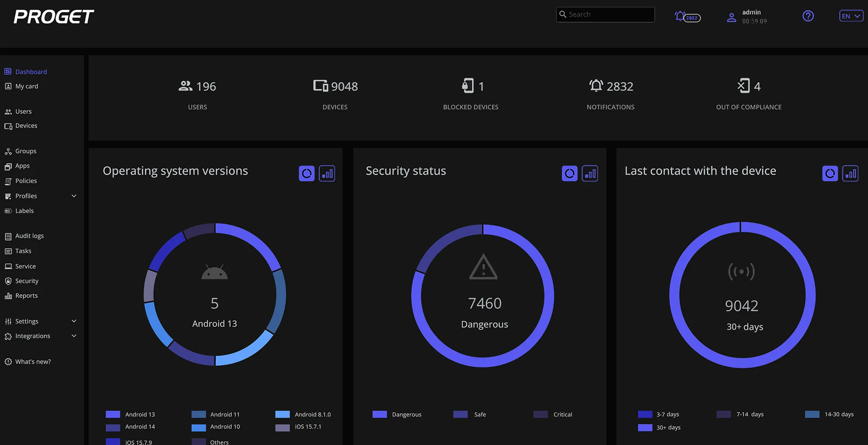Open notifications bell with 2832 badge
This screenshot has width=868, height=445.
pyautogui.click(x=687, y=17)
